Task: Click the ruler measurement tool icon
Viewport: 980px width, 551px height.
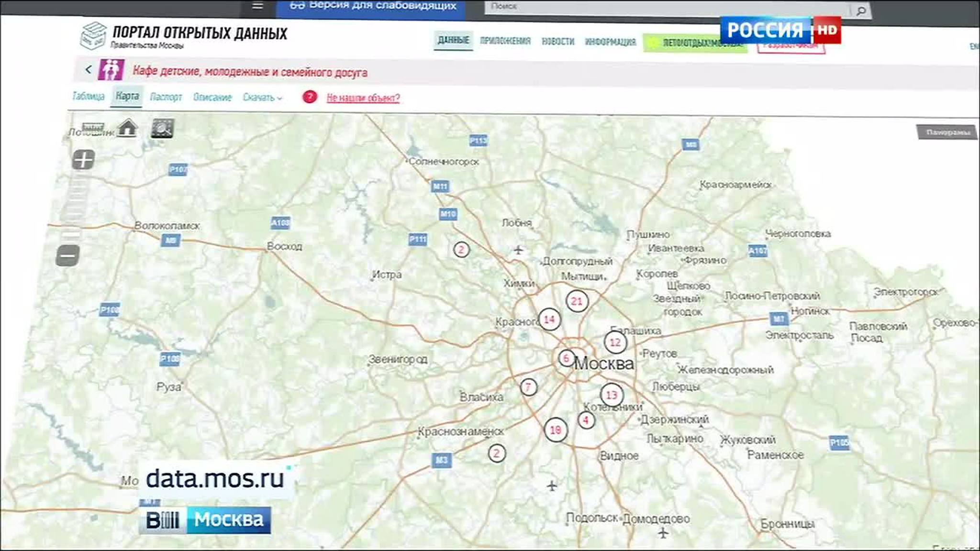Action: [93, 128]
